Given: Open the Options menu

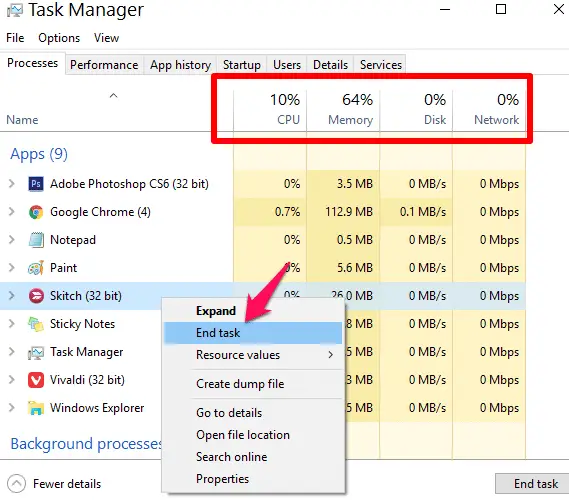Looking at the screenshot, I should pyautogui.click(x=59, y=38).
